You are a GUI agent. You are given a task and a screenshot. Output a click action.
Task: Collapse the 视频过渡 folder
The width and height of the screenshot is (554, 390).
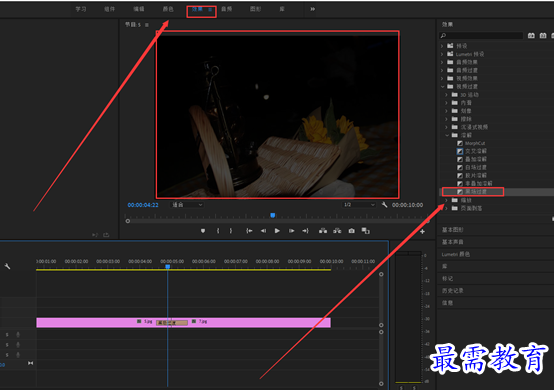(x=442, y=87)
